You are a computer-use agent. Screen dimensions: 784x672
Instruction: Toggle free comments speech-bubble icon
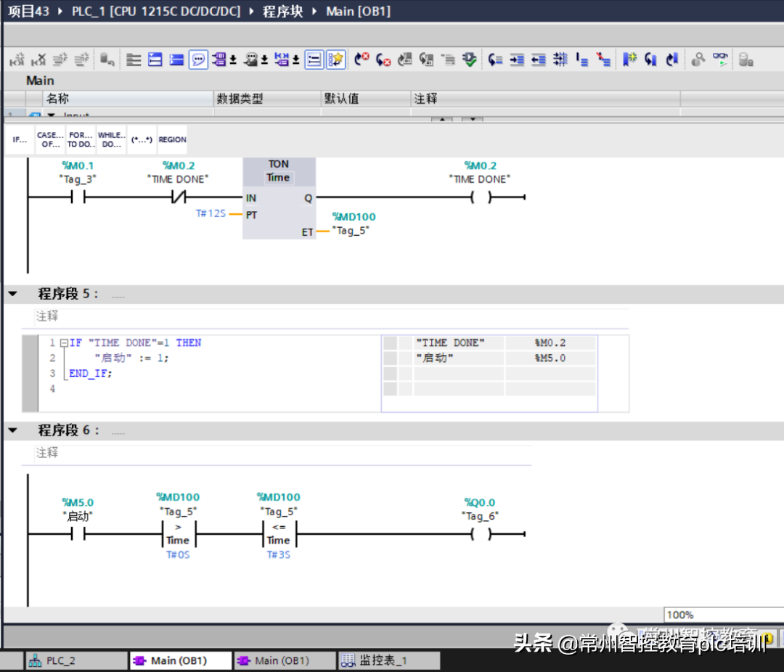coord(198,60)
